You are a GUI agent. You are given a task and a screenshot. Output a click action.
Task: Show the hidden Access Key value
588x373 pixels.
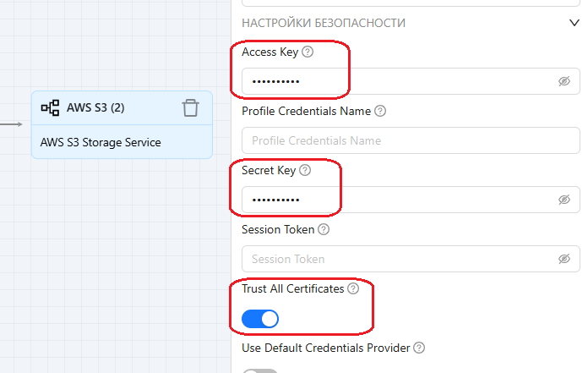[x=565, y=81]
